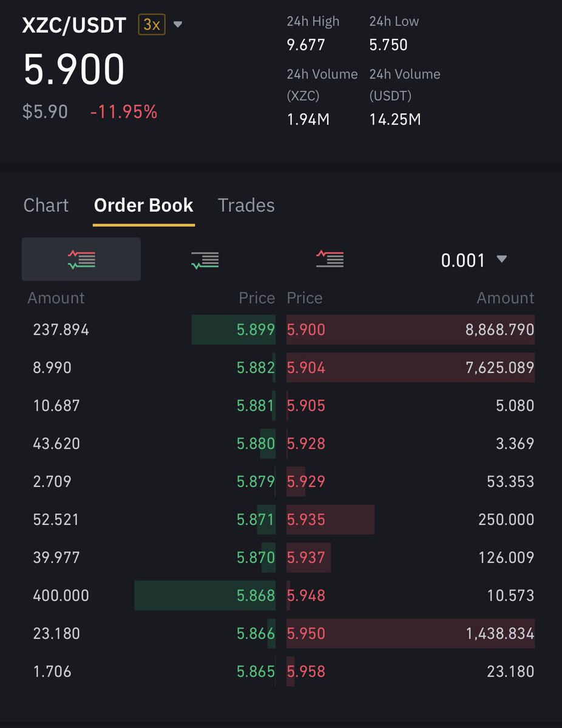
Task: Tap bid amount 237.894
Action: pyautogui.click(x=61, y=330)
